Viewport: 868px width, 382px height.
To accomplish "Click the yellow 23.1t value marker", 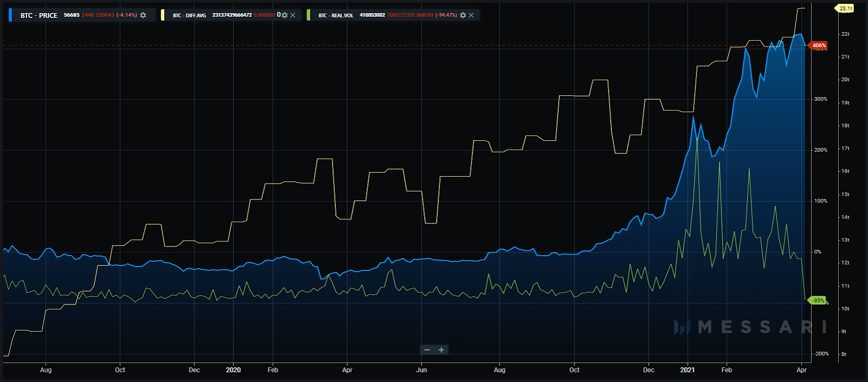I will 845,8.
